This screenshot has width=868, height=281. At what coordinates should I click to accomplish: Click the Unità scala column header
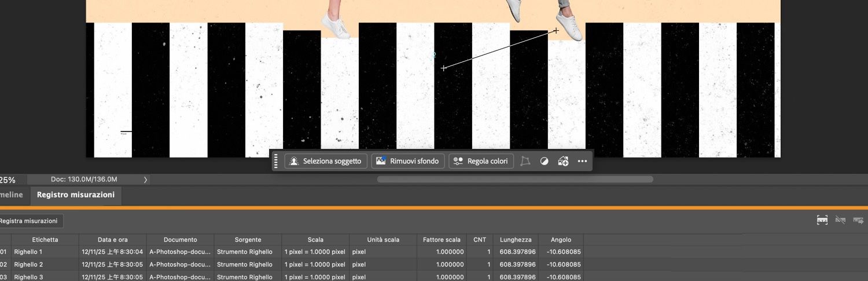coord(383,240)
